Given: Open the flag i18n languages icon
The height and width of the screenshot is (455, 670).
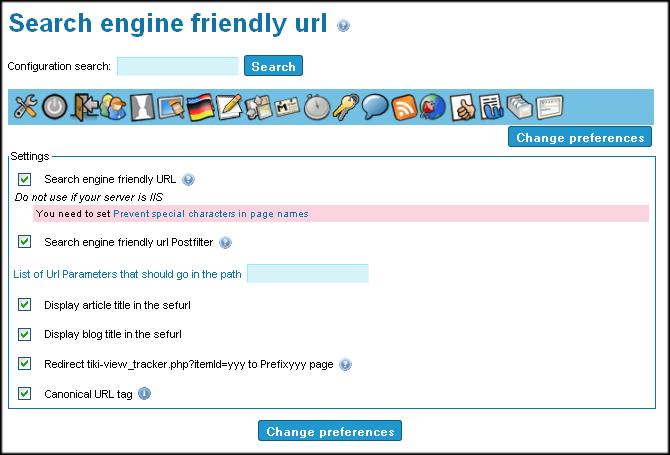Looking at the screenshot, I should [200, 107].
